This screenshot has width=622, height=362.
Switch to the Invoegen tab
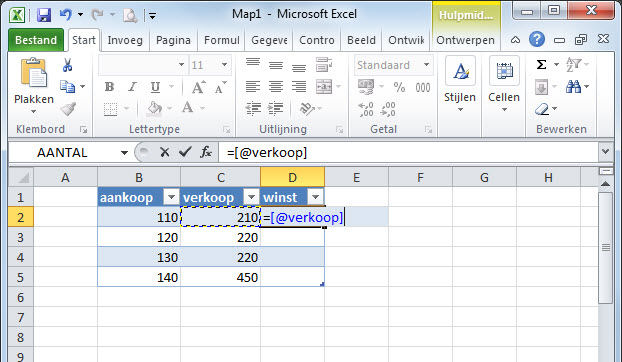pyautogui.click(x=125, y=40)
